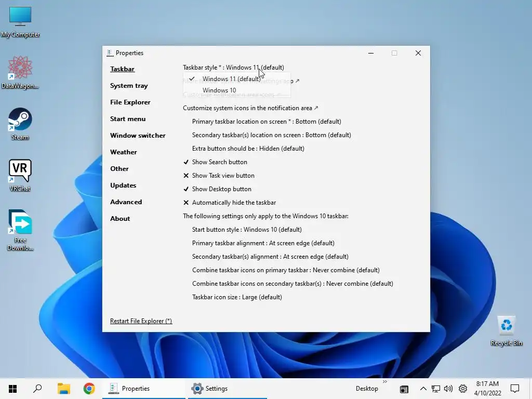
Task: Change Start button style option
Action: coord(247,230)
